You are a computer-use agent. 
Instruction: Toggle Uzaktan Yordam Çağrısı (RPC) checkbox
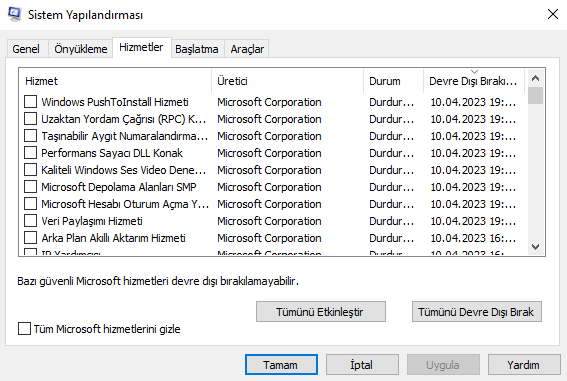pos(30,119)
